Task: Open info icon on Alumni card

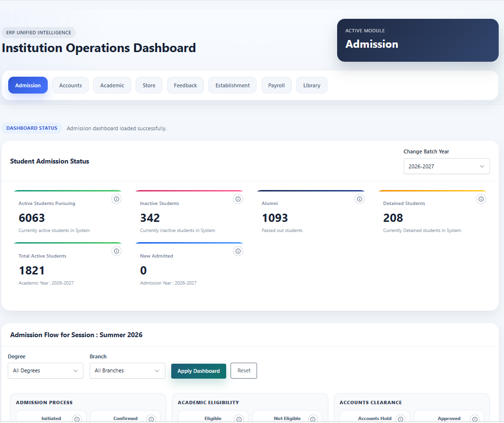Action: 359,199
